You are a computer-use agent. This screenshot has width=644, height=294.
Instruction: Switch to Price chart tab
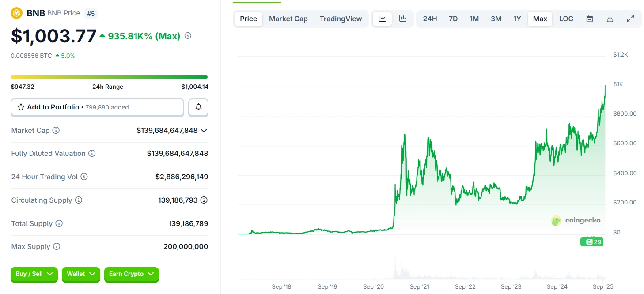(249, 19)
